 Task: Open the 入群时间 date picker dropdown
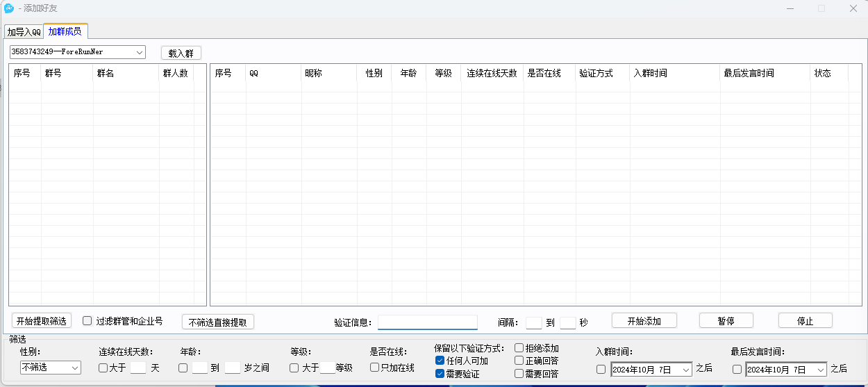[x=686, y=370]
